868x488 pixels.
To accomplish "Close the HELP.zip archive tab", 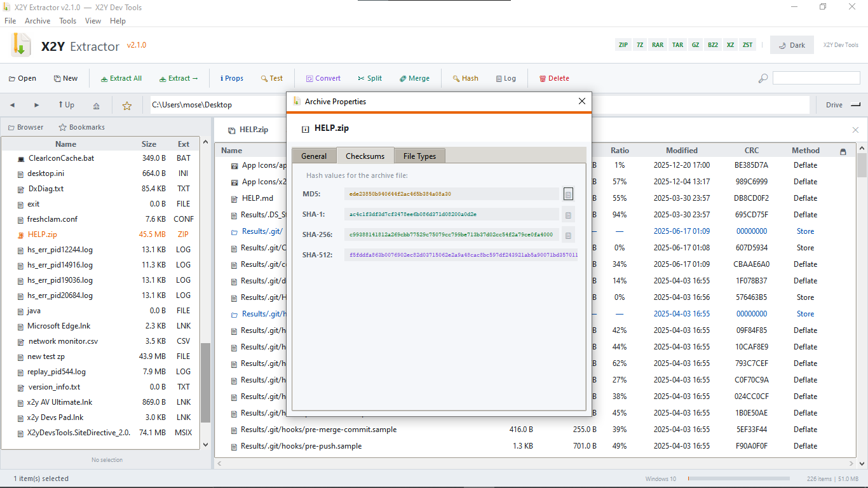I will tap(855, 130).
